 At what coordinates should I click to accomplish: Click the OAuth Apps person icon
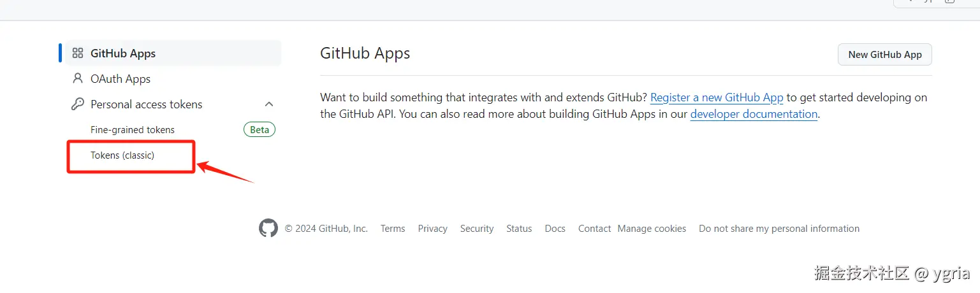[78, 79]
